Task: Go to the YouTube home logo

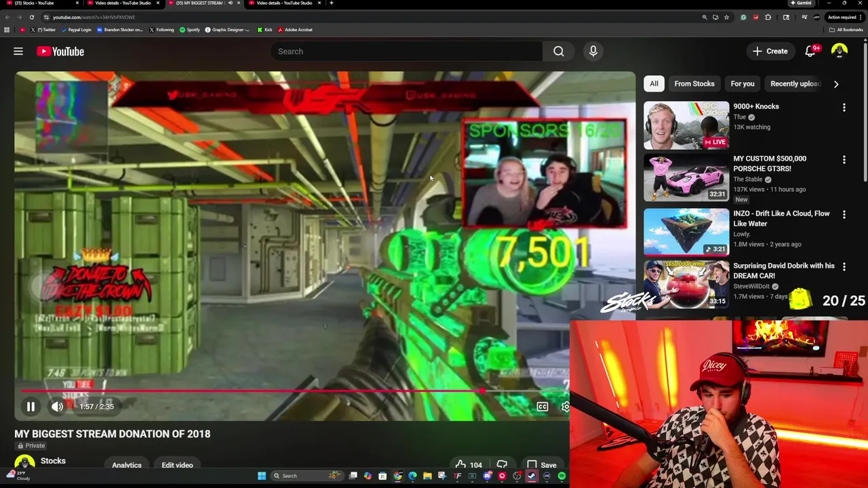Action: point(60,52)
